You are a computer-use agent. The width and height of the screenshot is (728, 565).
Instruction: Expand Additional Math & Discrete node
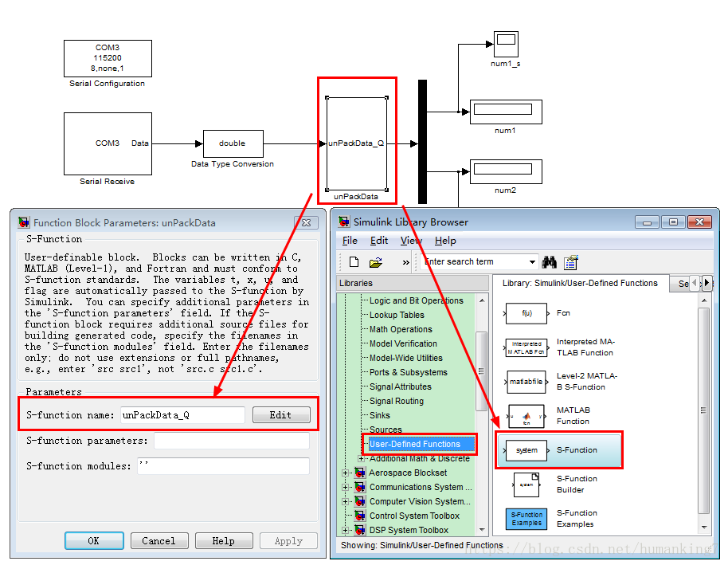[362, 458]
